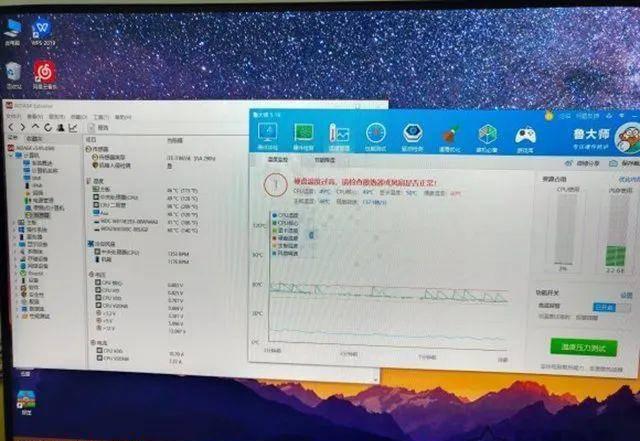
Task: Click AIDA64 refresh toolbar icon
Action: (x=48, y=128)
